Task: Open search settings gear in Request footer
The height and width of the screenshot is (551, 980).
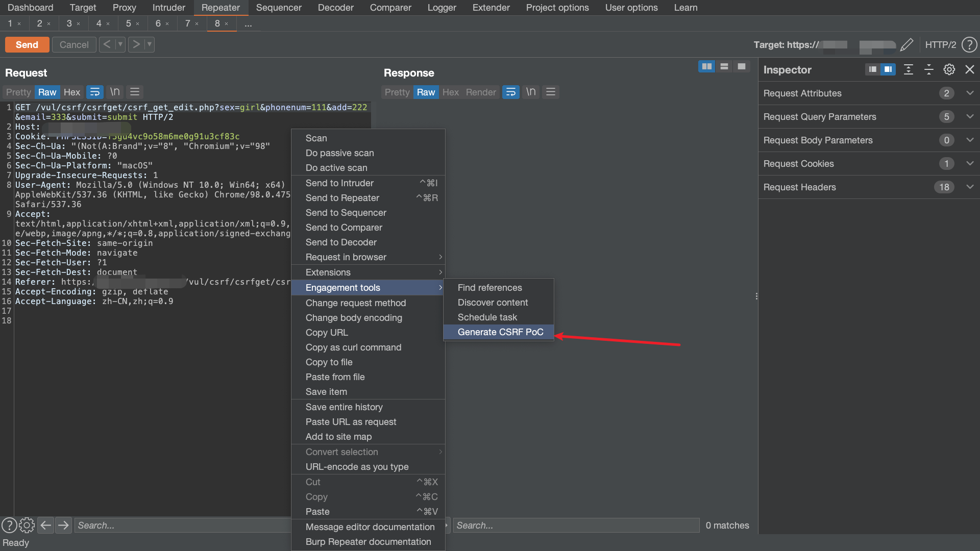Action: (27, 525)
